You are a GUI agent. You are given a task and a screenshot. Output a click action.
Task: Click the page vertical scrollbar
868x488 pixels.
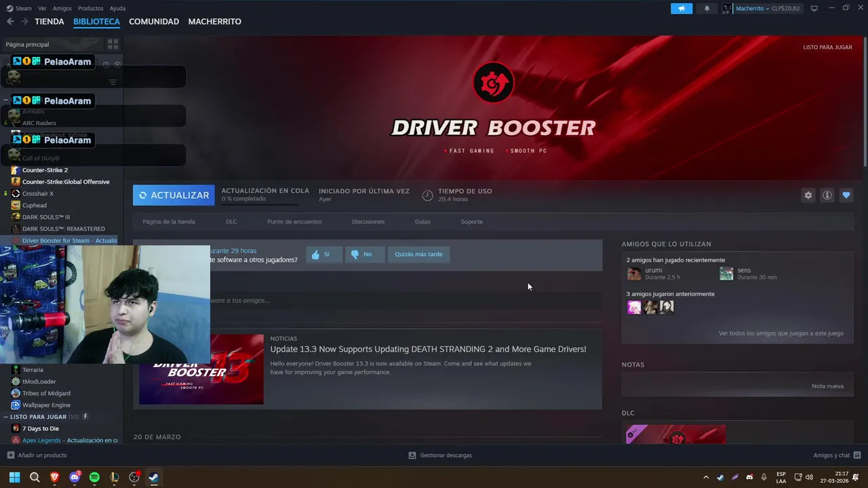[865, 102]
